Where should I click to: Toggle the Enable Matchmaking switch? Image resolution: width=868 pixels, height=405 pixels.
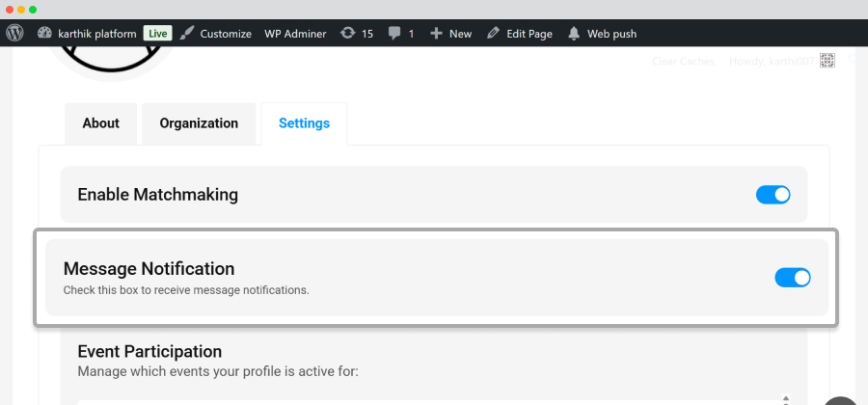pyautogui.click(x=773, y=195)
